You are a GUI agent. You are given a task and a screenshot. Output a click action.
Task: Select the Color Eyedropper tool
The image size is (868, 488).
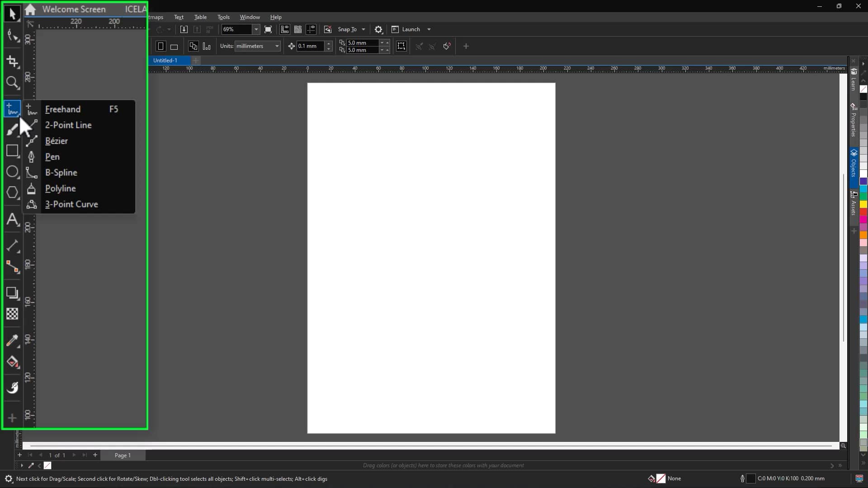tap(12, 340)
